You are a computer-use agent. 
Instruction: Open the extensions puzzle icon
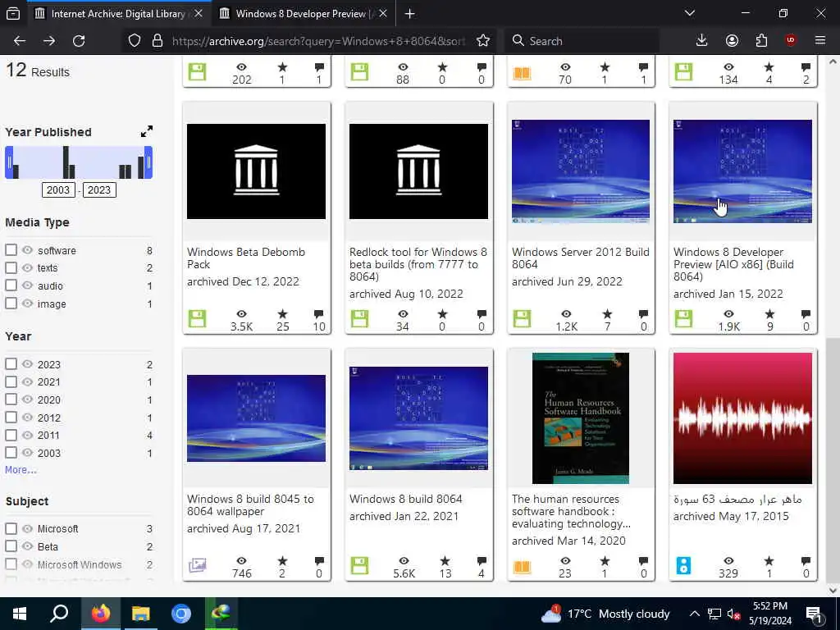click(761, 41)
